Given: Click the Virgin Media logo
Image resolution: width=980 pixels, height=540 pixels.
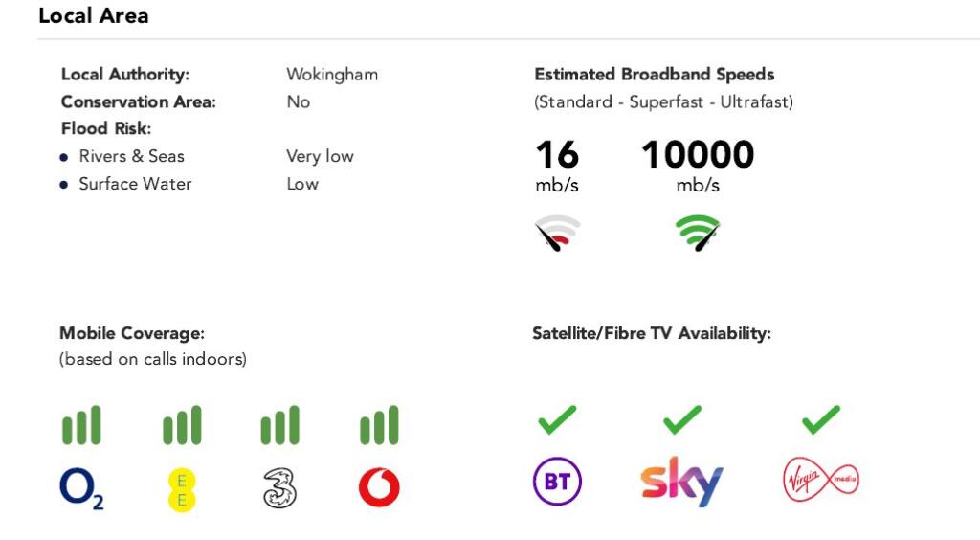Looking at the screenshot, I should tap(820, 480).
